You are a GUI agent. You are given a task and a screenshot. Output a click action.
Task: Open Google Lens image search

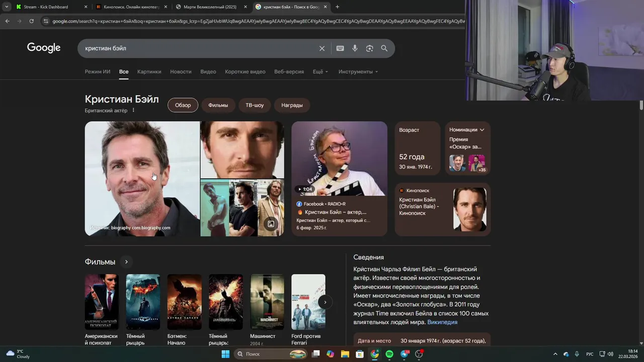click(370, 48)
